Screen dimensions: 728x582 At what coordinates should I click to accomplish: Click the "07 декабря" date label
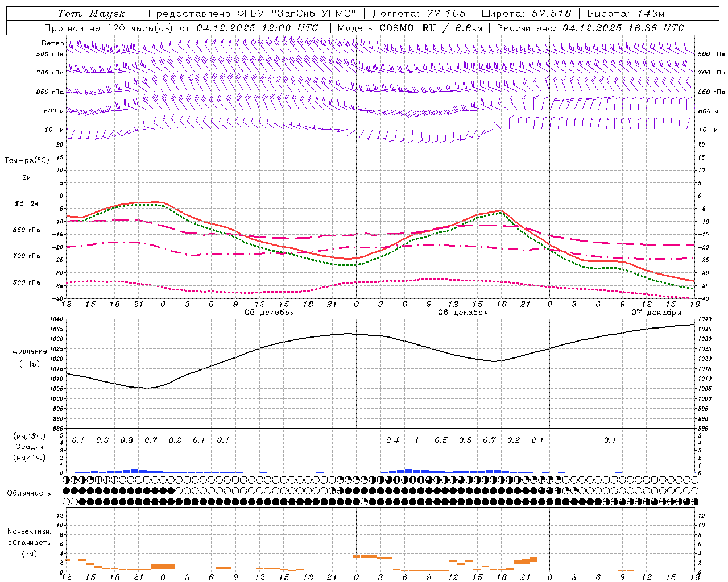[x=656, y=313]
